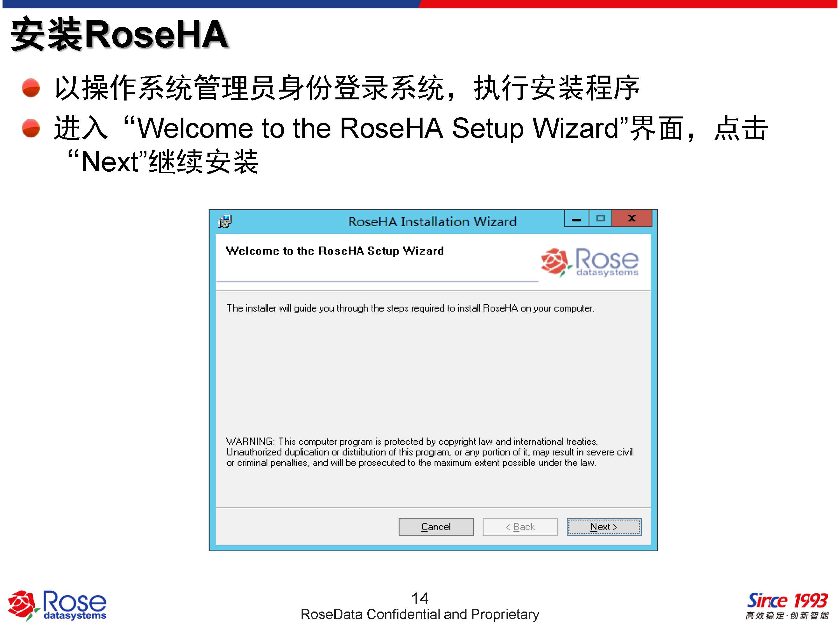Click the RoseData Confidential and Proprietary footer text
Screen dimensions: 840x630
point(420,614)
